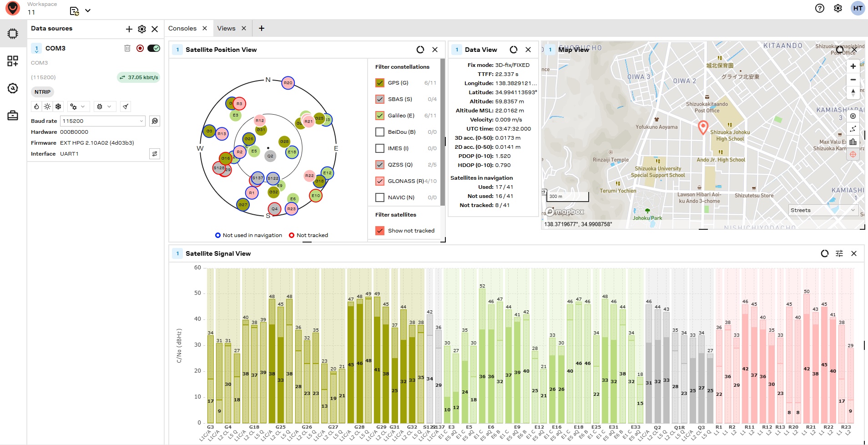The height and width of the screenshot is (445, 868).
Task: Click the toolbox icon in left sidebar
Action: pyautogui.click(x=13, y=116)
